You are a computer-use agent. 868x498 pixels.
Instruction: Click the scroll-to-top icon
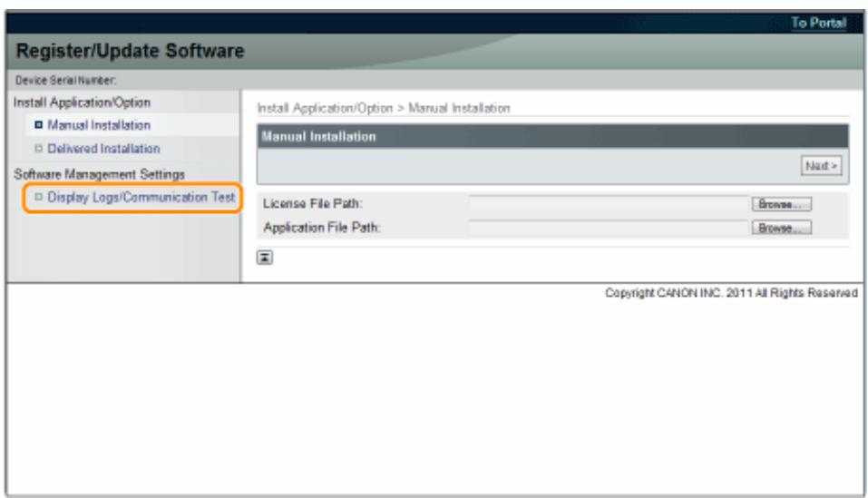point(265,258)
